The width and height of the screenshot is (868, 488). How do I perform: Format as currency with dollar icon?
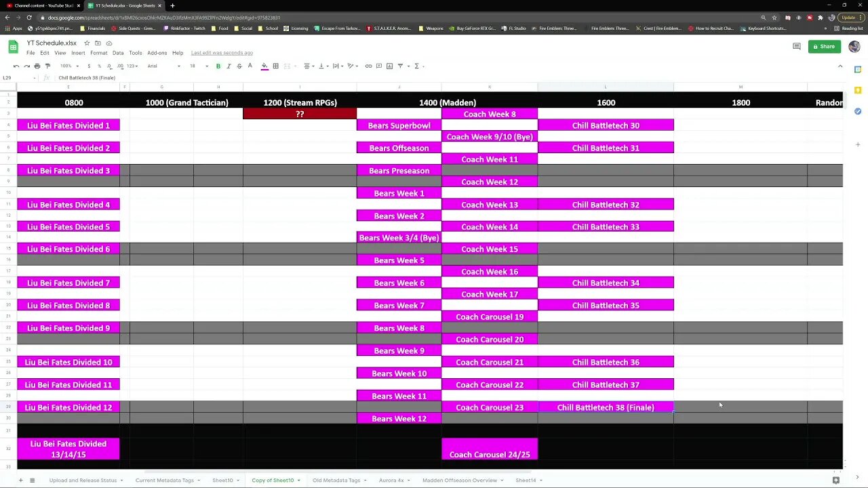point(89,66)
